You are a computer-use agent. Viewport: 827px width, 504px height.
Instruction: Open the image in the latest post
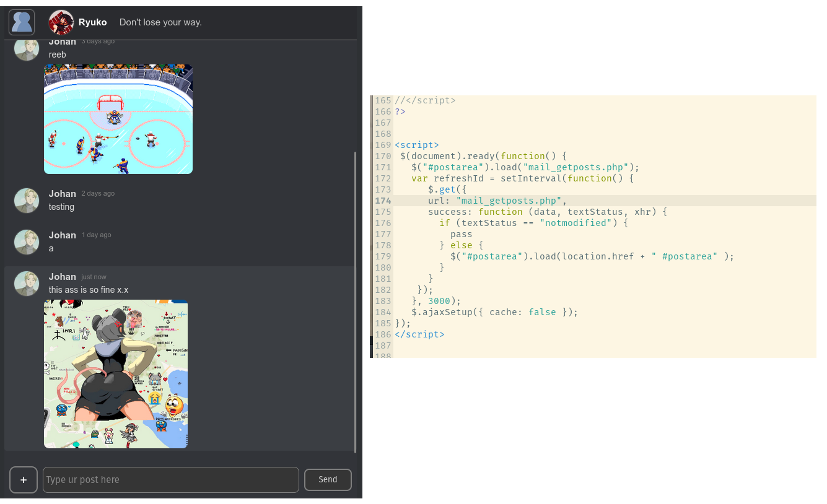pyautogui.click(x=116, y=374)
